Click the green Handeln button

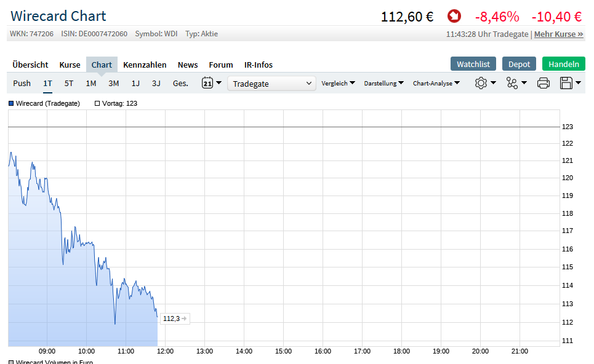click(564, 64)
